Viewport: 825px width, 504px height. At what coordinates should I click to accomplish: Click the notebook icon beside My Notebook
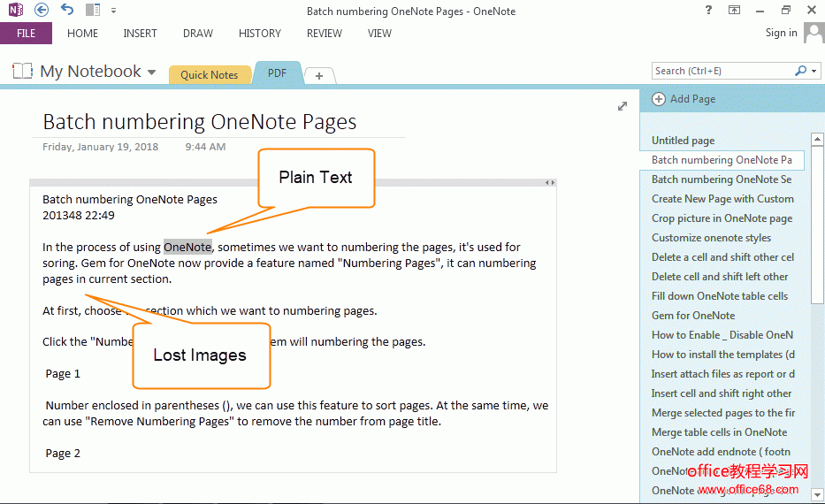tap(23, 72)
